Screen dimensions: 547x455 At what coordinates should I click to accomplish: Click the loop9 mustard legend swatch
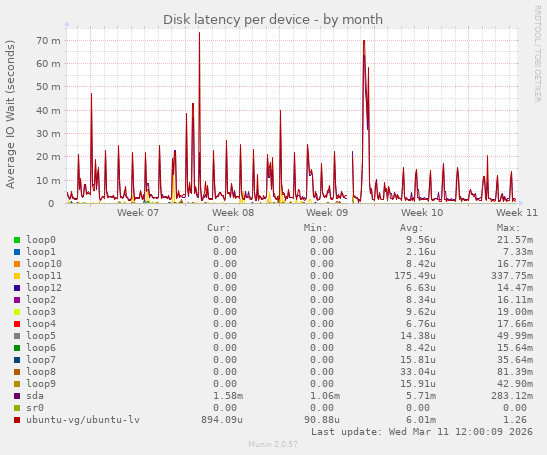click(17, 384)
